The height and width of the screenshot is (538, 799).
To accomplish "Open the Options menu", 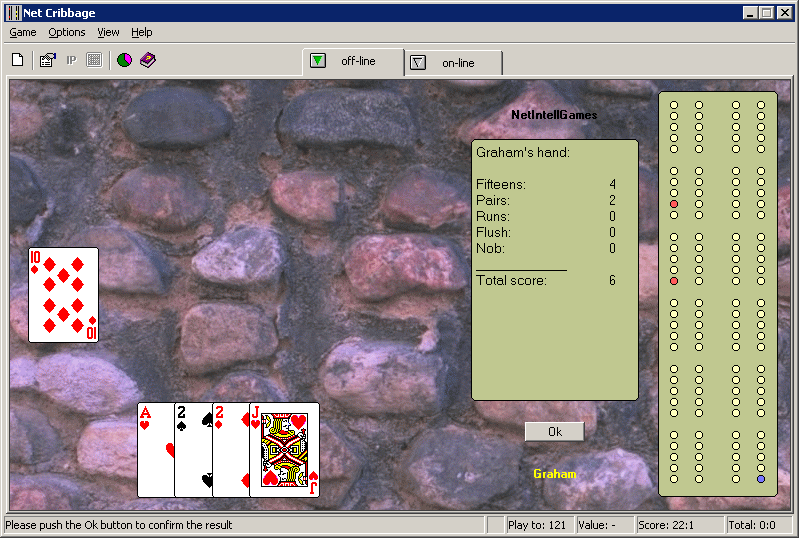I will (x=67, y=33).
